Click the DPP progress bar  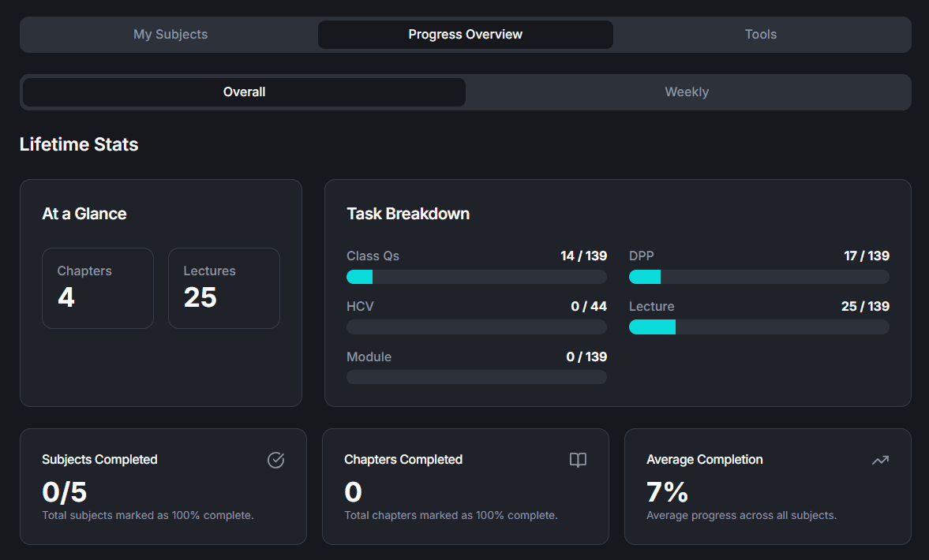pyautogui.click(x=759, y=276)
